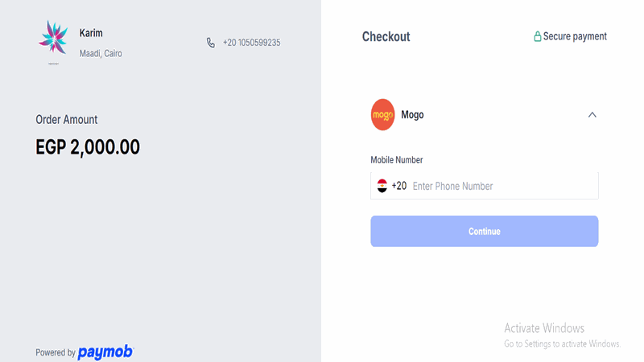The image size is (644, 362).
Task: Collapse the Mogo payment section chevron
Action: pyautogui.click(x=592, y=115)
